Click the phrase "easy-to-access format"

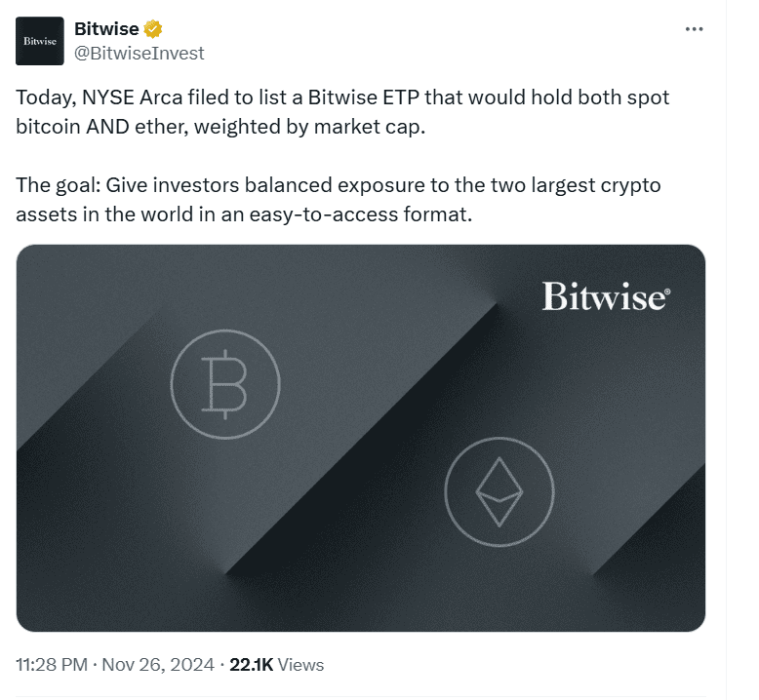click(x=376, y=214)
